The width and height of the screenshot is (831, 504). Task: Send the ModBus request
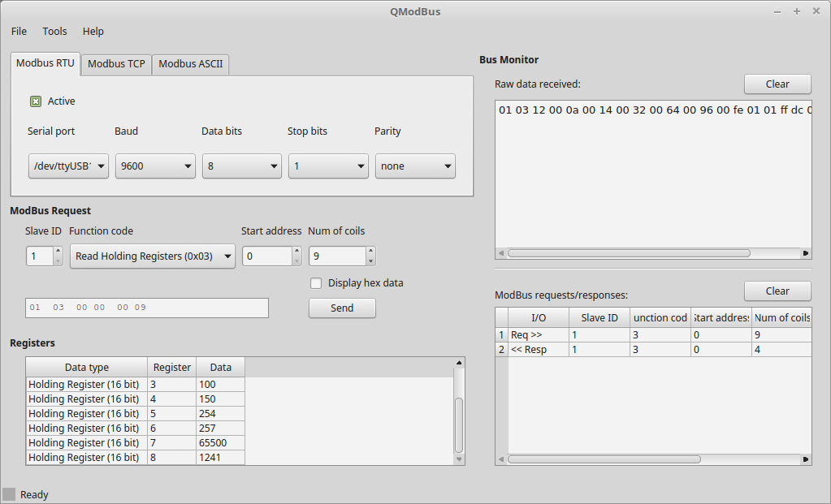click(342, 308)
